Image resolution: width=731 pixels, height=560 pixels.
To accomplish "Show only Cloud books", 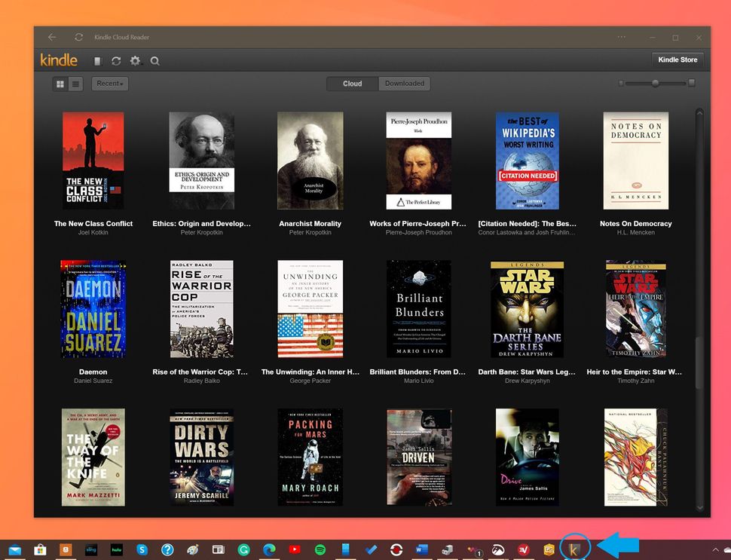I will (x=351, y=84).
